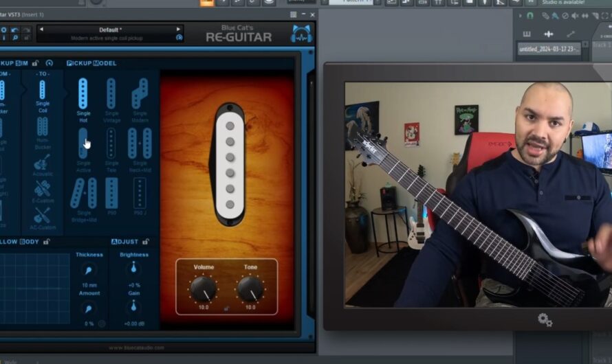Click the Volume 10.0 value readout
612x364 pixels.
[x=204, y=308]
